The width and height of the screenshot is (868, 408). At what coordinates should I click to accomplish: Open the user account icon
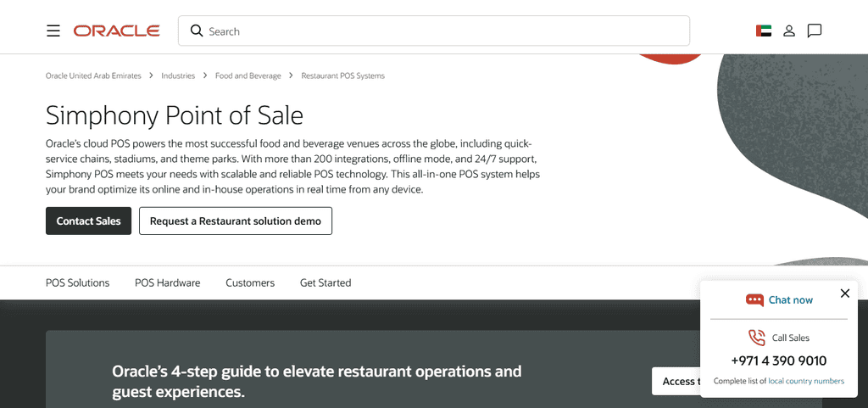pyautogui.click(x=789, y=31)
